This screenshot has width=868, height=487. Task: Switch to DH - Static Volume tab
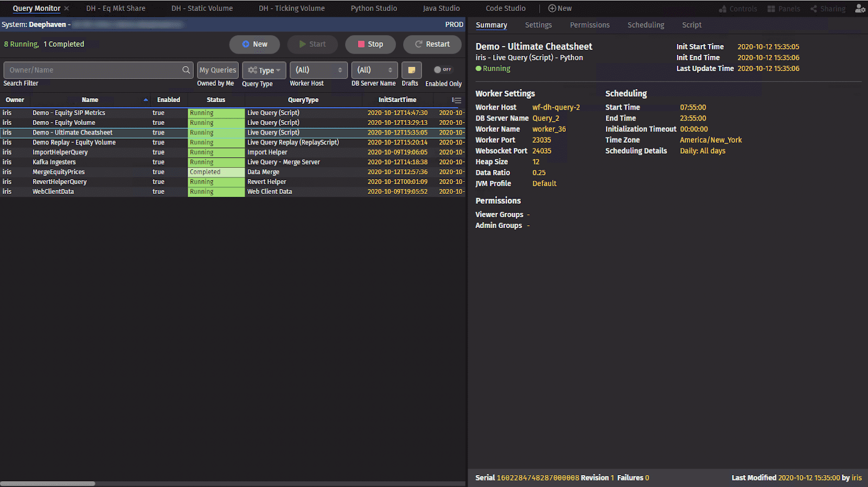coord(202,9)
